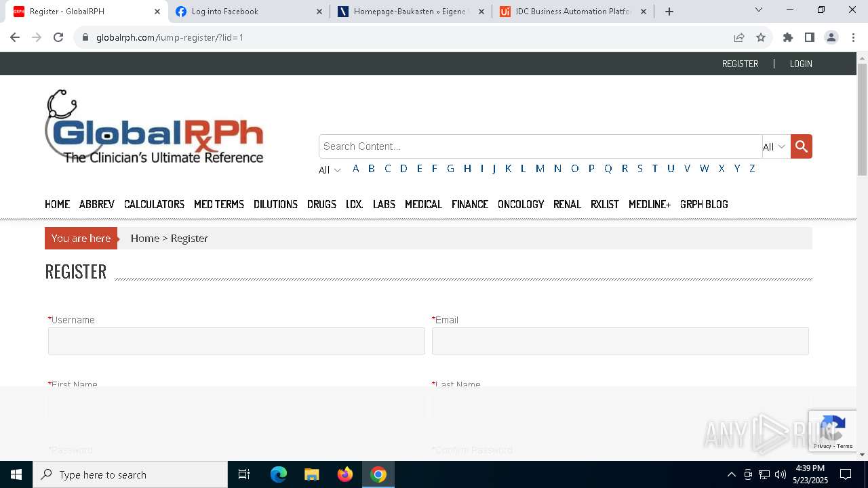Image resolution: width=868 pixels, height=488 pixels.
Task: Browse entries for letter M
Action: (x=540, y=169)
